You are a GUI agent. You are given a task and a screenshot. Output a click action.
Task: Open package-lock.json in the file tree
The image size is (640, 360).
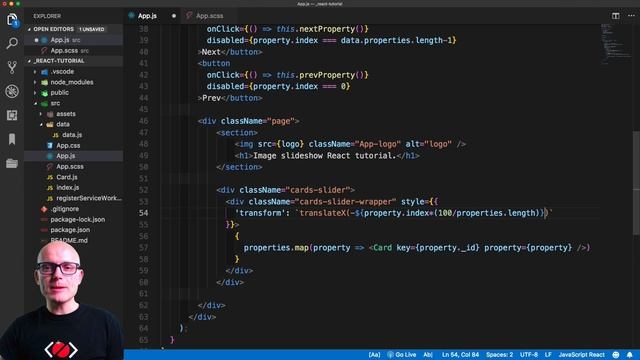78,219
